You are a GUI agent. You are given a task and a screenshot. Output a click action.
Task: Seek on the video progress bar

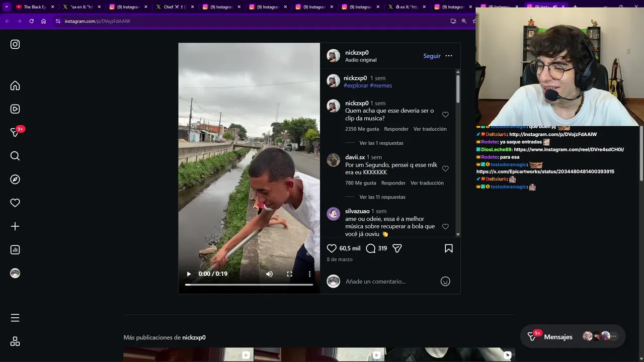pos(249,285)
